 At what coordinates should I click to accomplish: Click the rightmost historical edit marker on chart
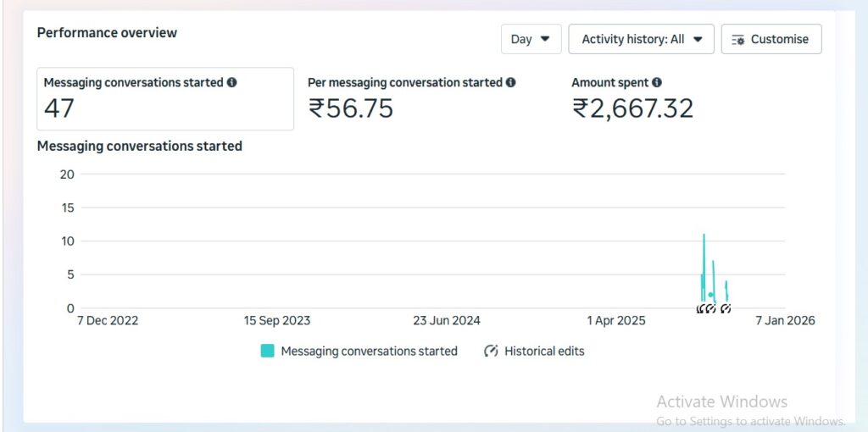726,308
